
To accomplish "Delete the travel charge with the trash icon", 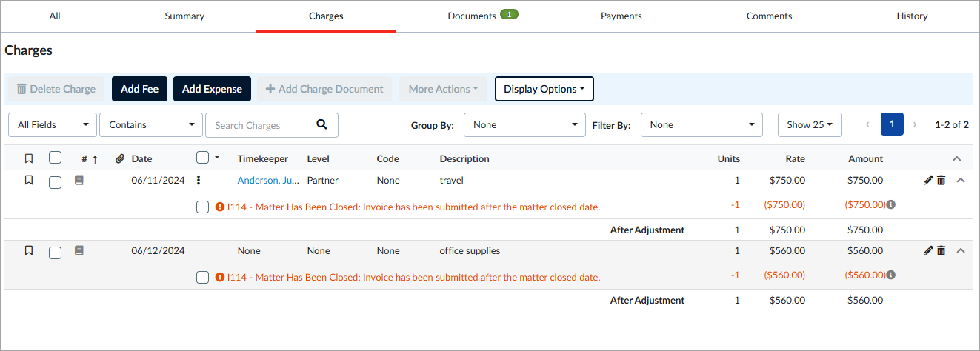I will [941, 180].
